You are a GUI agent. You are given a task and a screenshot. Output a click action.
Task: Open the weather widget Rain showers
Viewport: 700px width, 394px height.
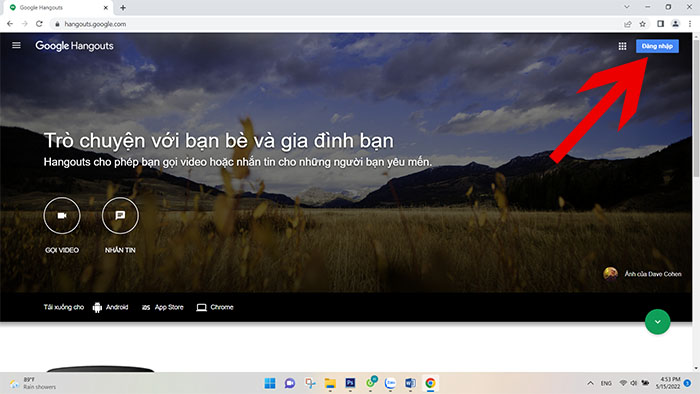(x=33, y=383)
